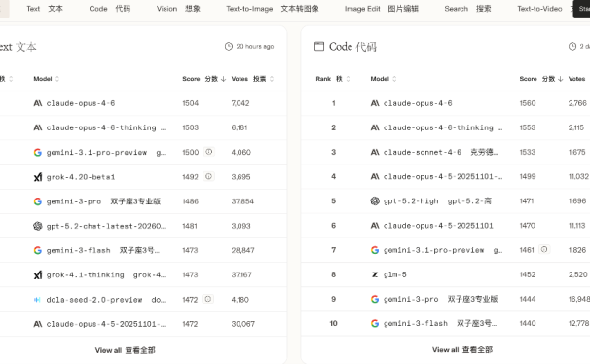Click Google icon beside gemini-3-pro in Text table
Screen dimensions: 590x364
[x=38, y=201]
